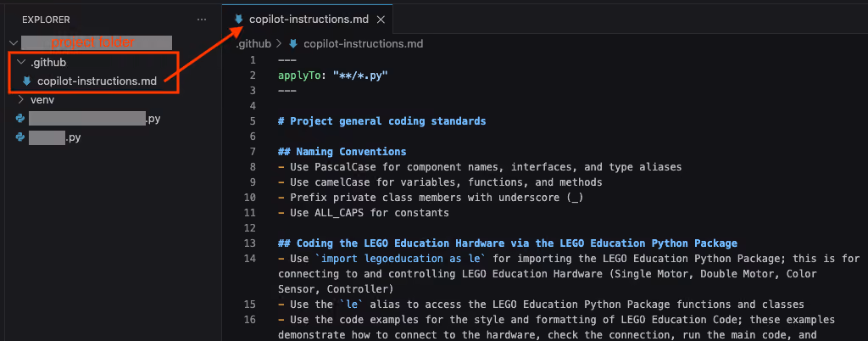
Task: Click .github in the breadcrumb path
Action: 253,44
